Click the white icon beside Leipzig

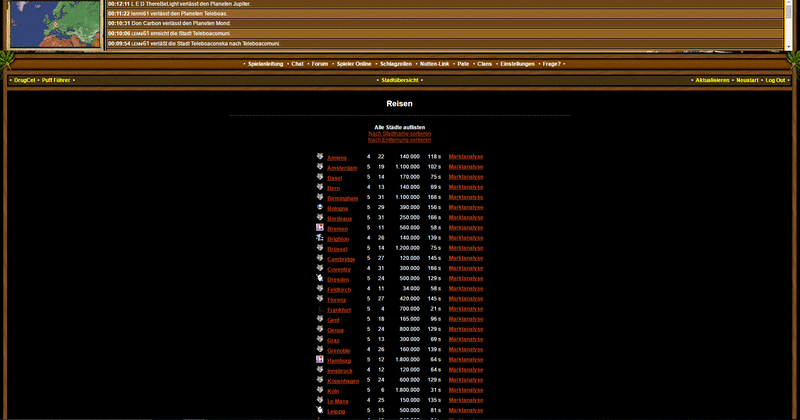click(320, 410)
